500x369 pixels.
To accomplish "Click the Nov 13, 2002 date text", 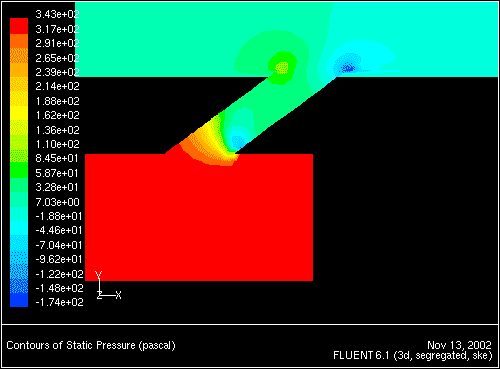I will click(x=459, y=345).
